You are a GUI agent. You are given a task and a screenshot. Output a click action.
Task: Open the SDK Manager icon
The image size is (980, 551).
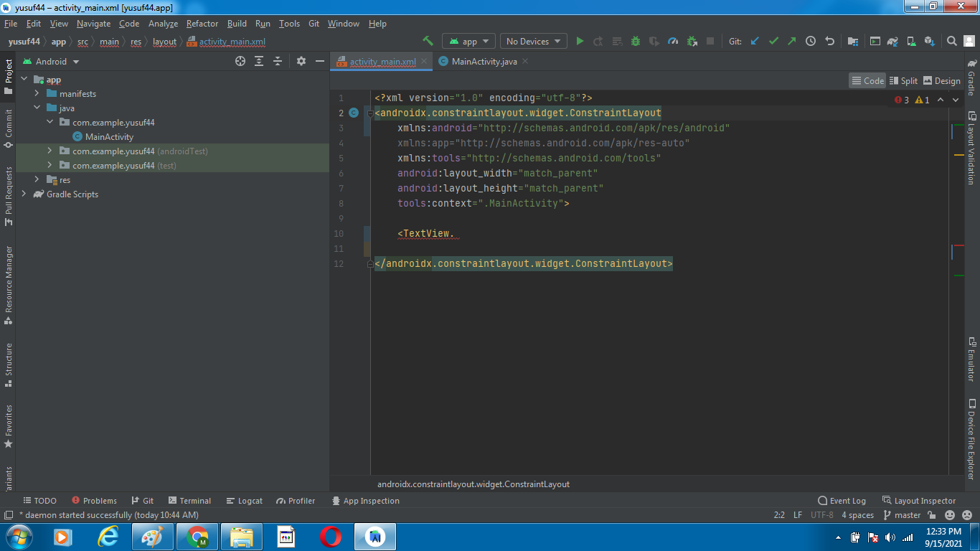pyautogui.click(x=930, y=41)
